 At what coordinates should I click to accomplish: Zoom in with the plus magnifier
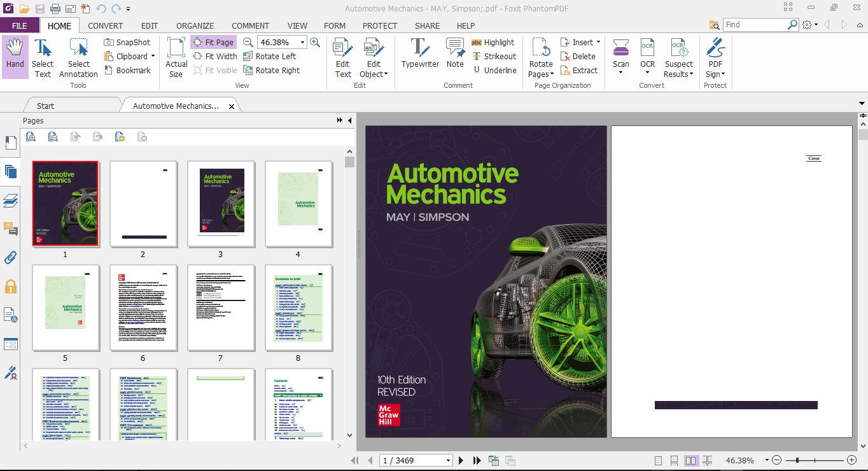point(315,42)
